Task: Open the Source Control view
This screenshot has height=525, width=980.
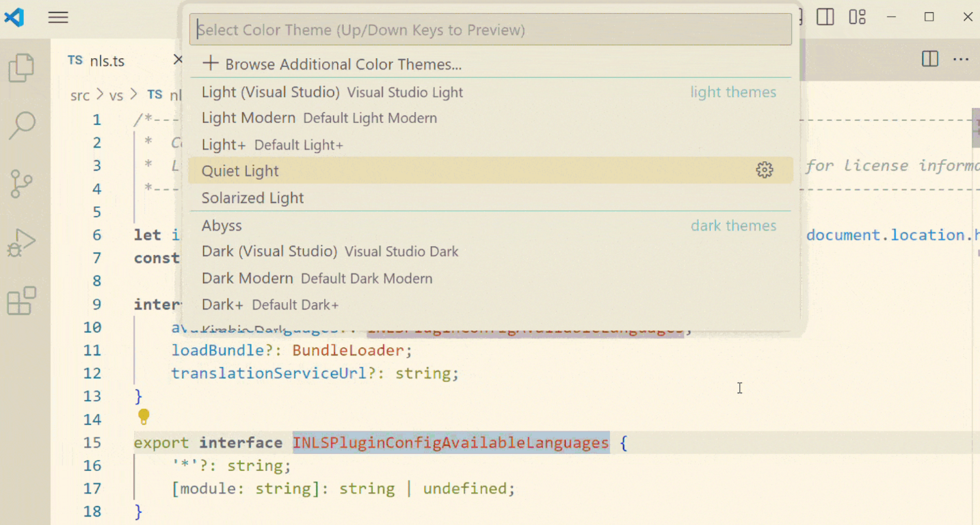Action: pos(22,184)
